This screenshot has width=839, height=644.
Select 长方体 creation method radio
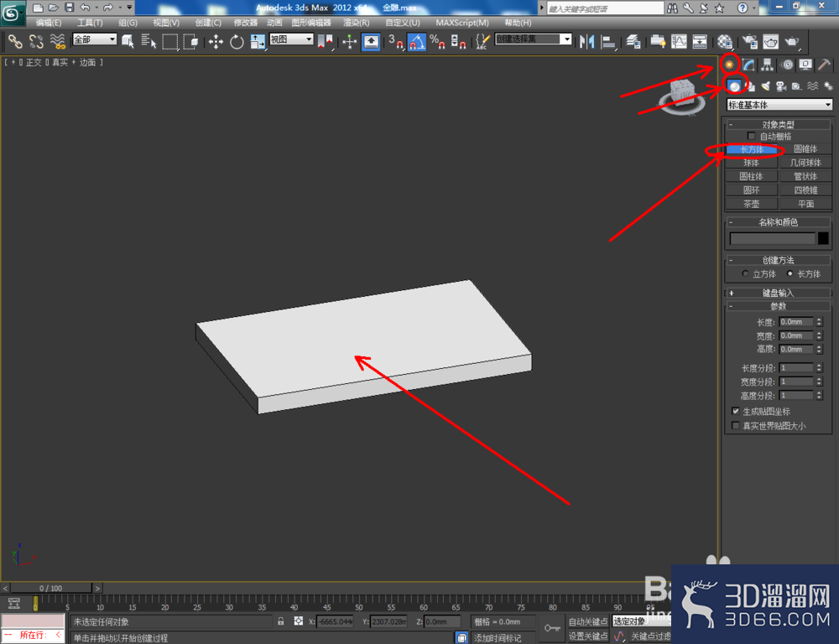[x=789, y=273]
